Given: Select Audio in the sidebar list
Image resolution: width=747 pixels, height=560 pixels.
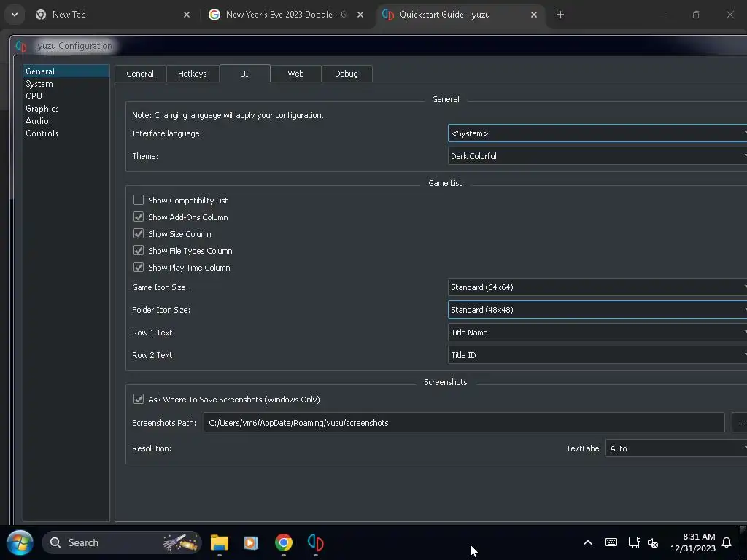Looking at the screenshot, I should click(66, 121).
